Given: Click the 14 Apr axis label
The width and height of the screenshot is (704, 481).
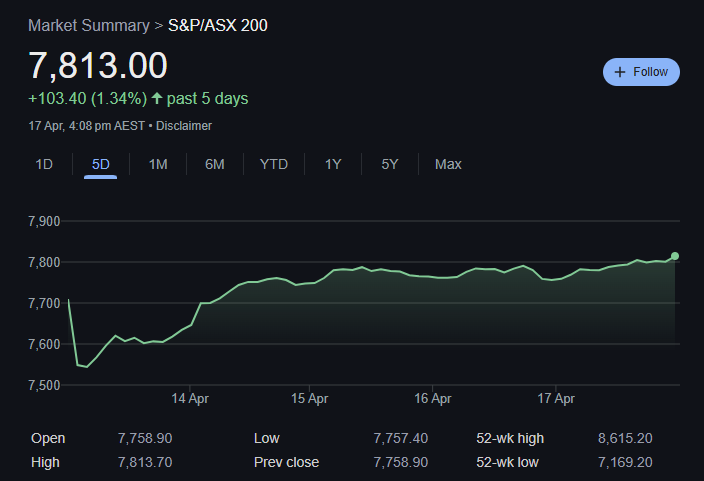Looking at the screenshot, I should [x=190, y=398].
